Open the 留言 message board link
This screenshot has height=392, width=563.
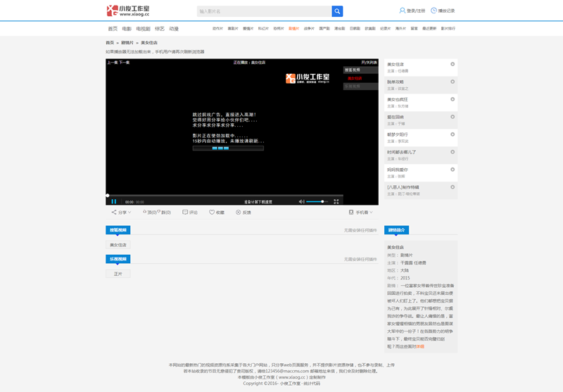coord(414,28)
